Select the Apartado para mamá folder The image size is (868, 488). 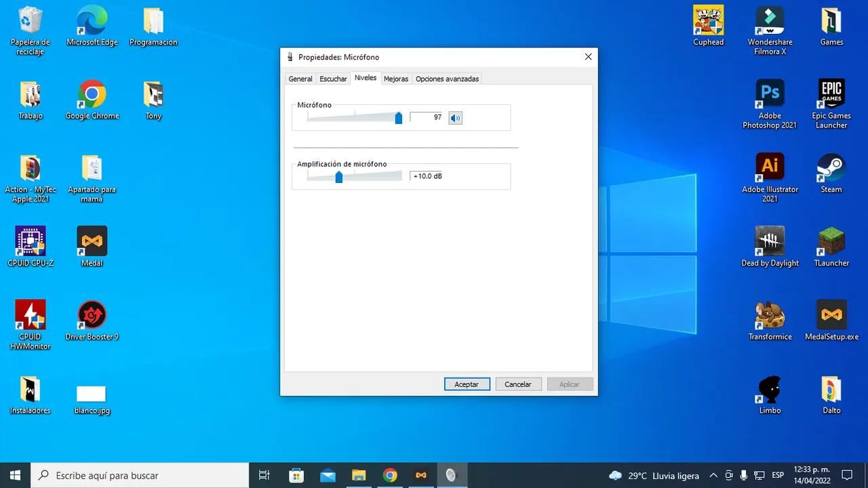tap(92, 178)
